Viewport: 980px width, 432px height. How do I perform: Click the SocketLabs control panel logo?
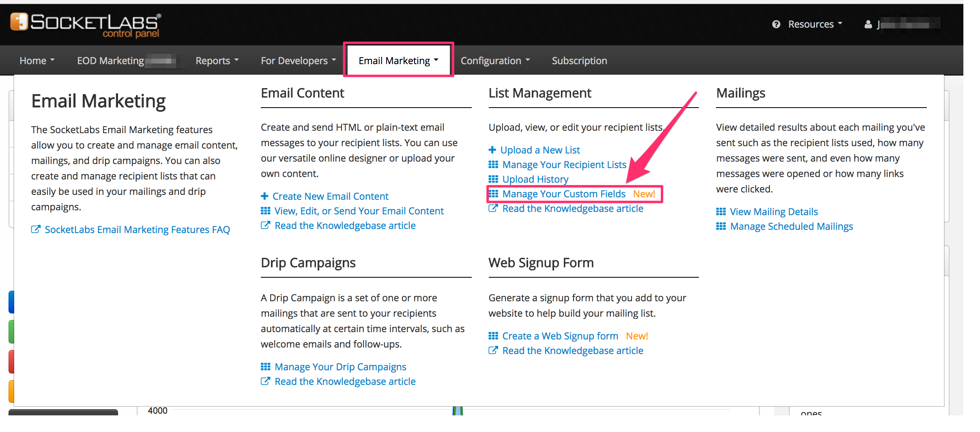(86, 25)
